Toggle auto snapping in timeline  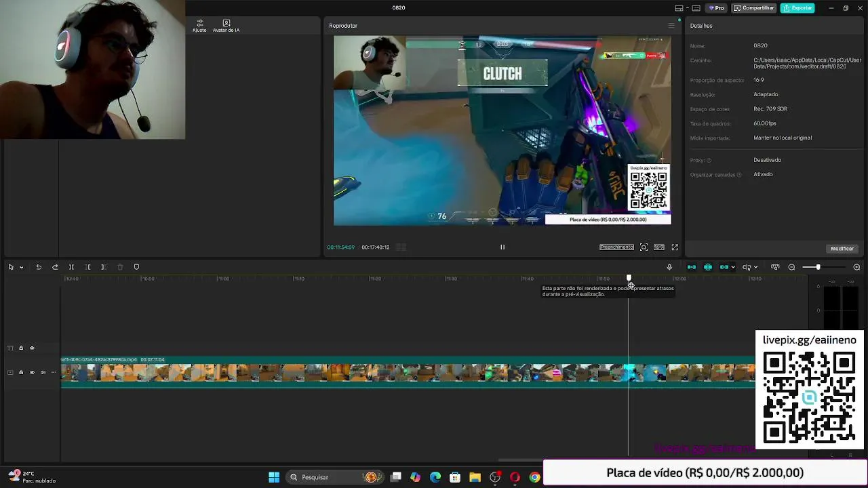click(708, 267)
